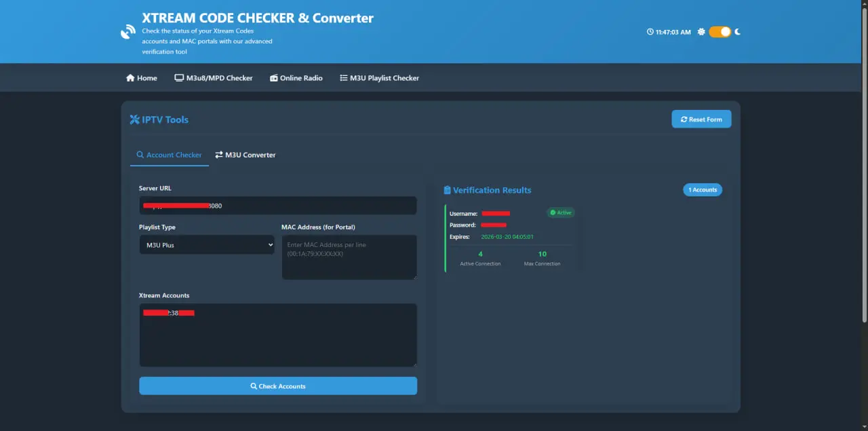Viewport: 868px width, 431px height.
Task: Click the sun light-mode icon
Action: click(x=701, y=32)
